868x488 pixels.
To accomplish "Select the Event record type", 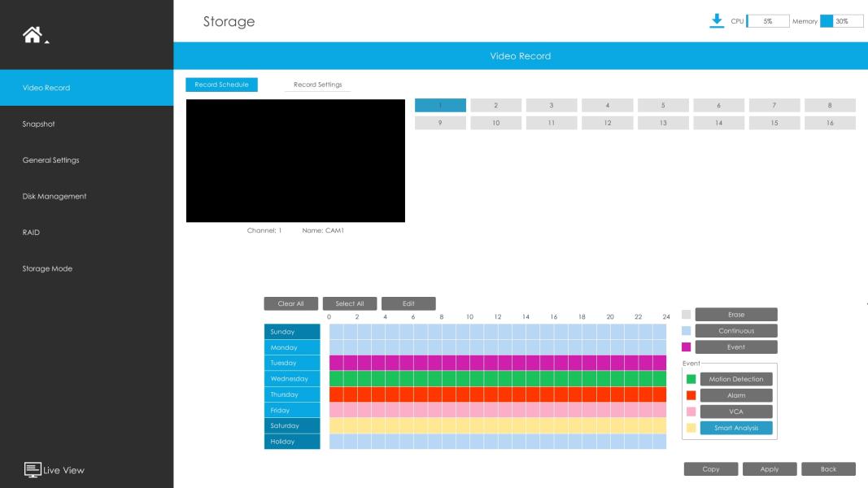I will pyautogui.click(x=736, y=347).
